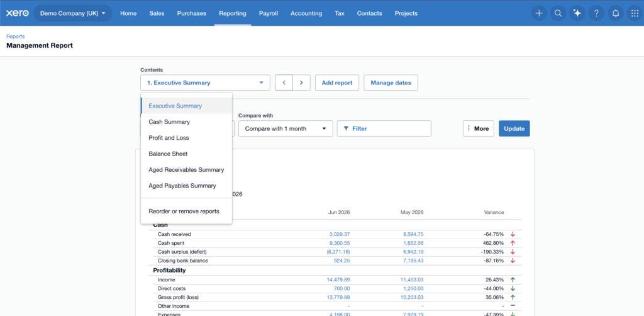
Task: Select Executive Summary in the contents list
Action: (186, 106)
